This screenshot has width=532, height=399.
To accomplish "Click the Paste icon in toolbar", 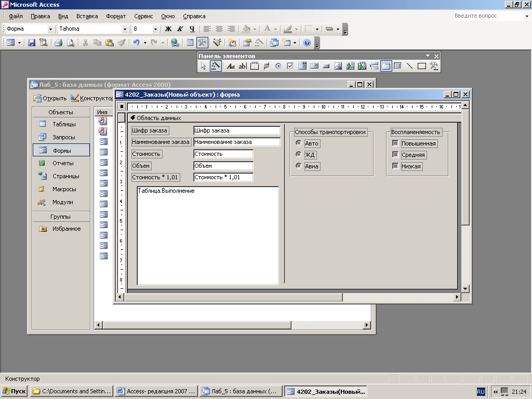I will pyautogui.click(x=109, y=43).
